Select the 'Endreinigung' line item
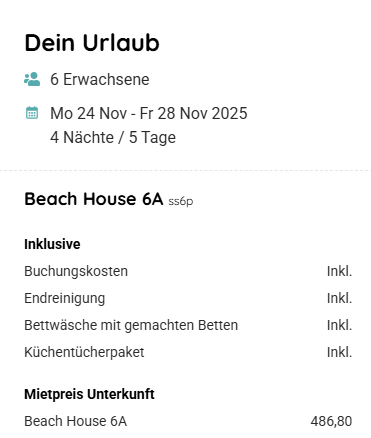 [65, 298]
